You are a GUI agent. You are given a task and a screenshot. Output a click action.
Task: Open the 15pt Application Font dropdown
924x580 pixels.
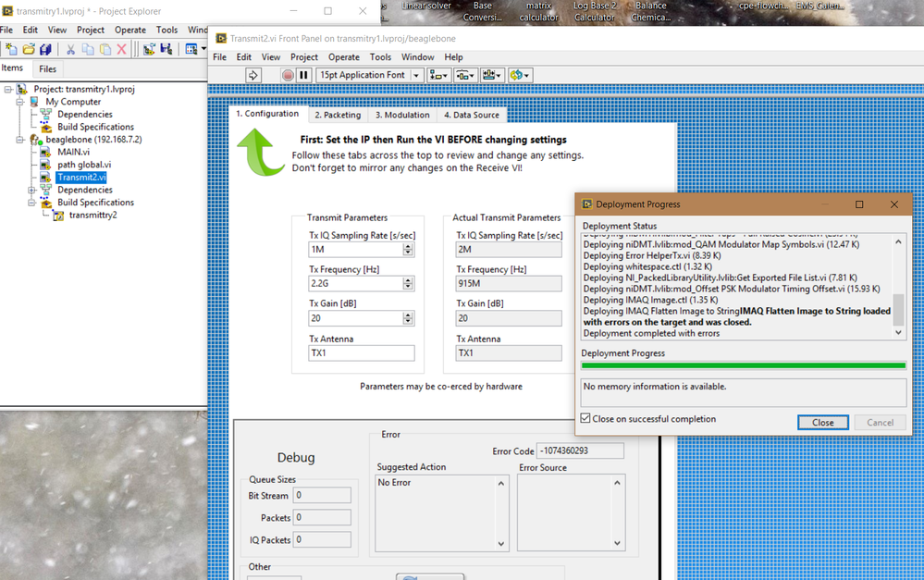(416, 76)
